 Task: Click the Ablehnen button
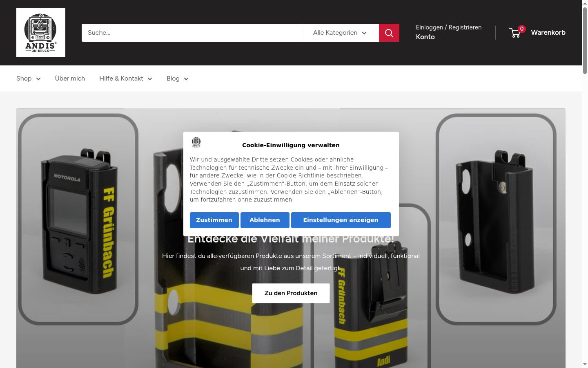coord(265,220)
